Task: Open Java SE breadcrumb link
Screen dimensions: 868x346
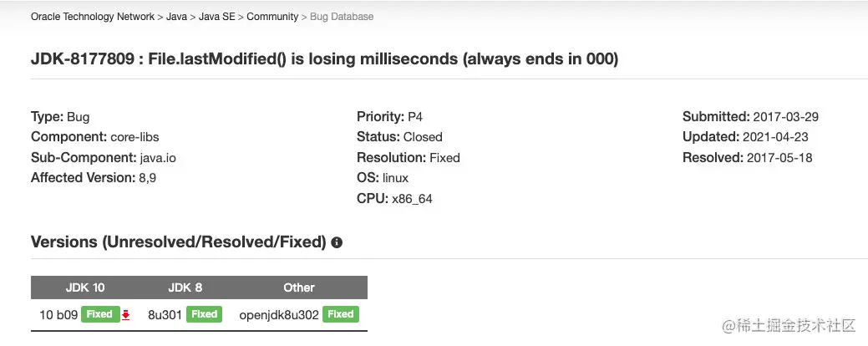Action: tap(217, 17)
